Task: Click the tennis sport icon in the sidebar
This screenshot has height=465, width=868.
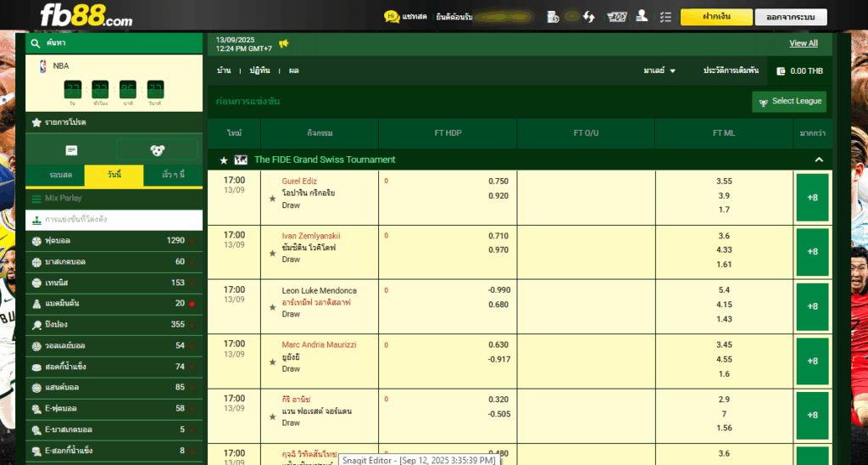Action: tap(36, 283)
